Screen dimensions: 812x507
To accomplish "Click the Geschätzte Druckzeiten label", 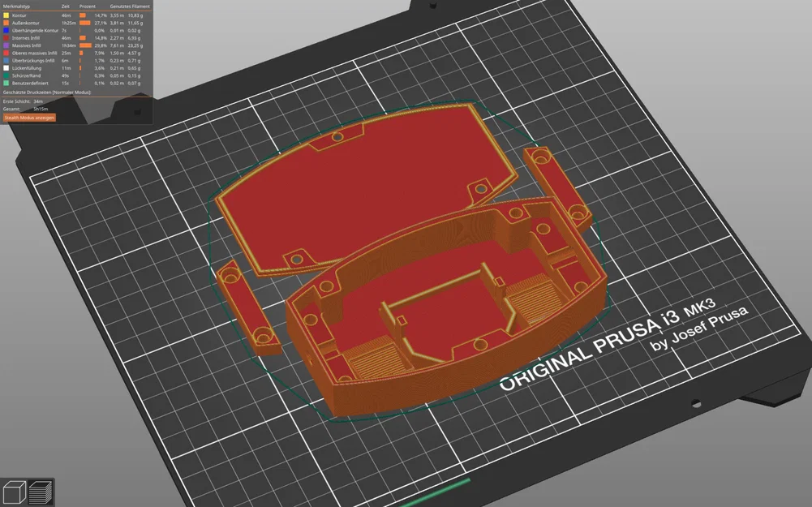I will [x=47, y=92].
